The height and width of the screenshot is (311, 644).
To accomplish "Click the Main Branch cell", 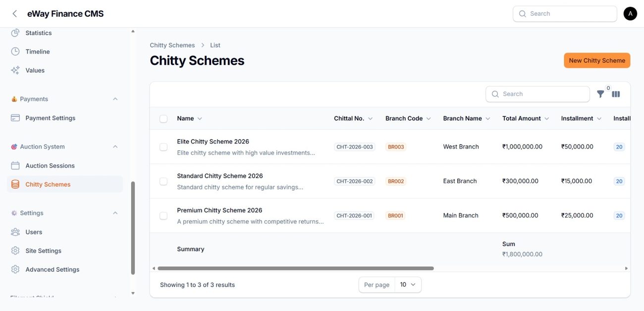I will pyautogui.click(x=461, y=215).
